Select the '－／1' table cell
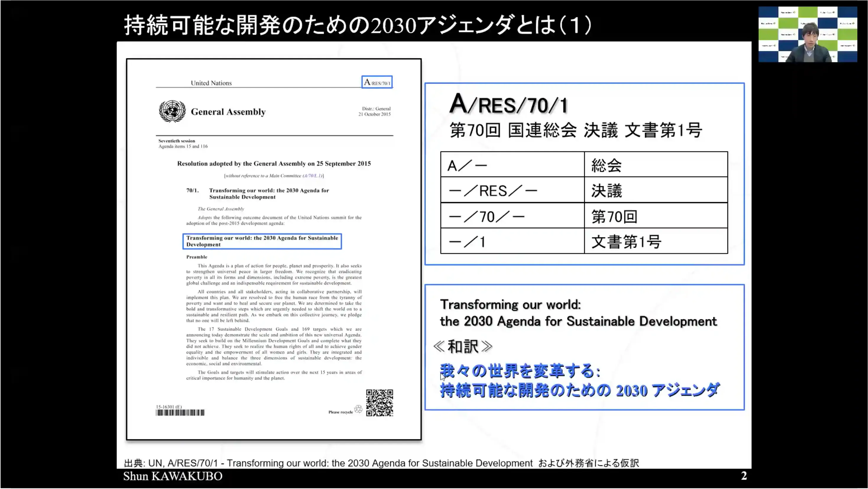Viewport: 868px width, 489px height. [512, 241]
